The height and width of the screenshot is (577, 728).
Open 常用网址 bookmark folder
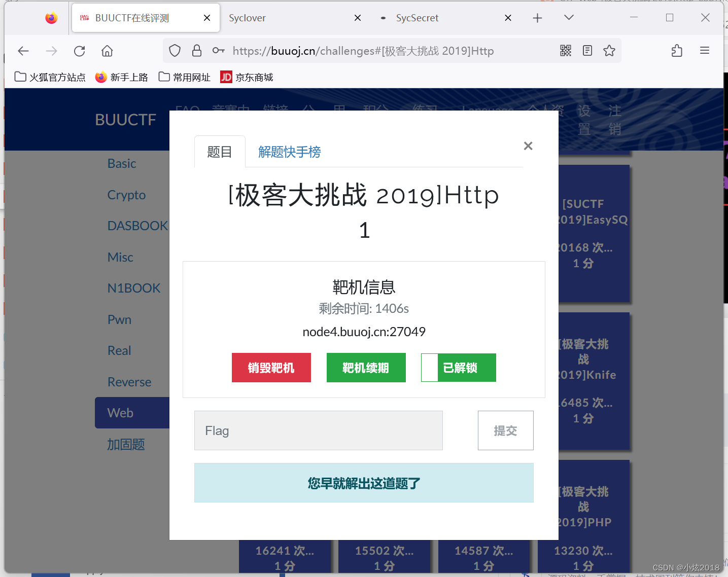pos(184,77)
